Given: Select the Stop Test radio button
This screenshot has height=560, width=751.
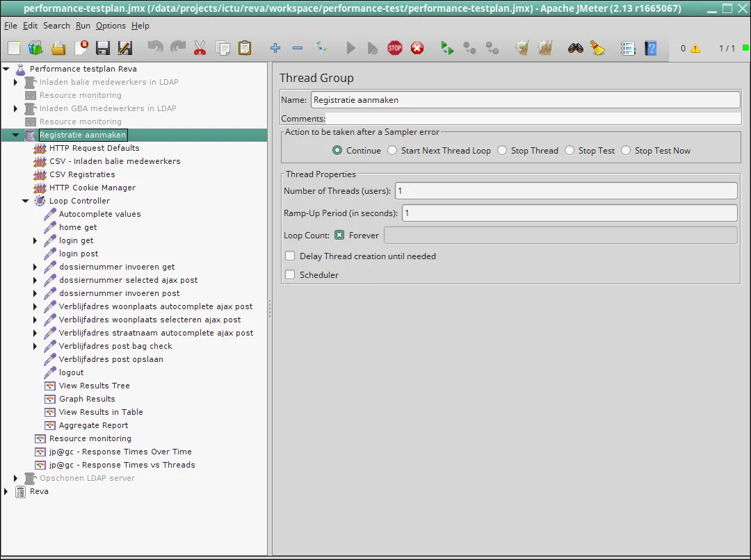Looking at the screenshot, I should pos(570,150).
